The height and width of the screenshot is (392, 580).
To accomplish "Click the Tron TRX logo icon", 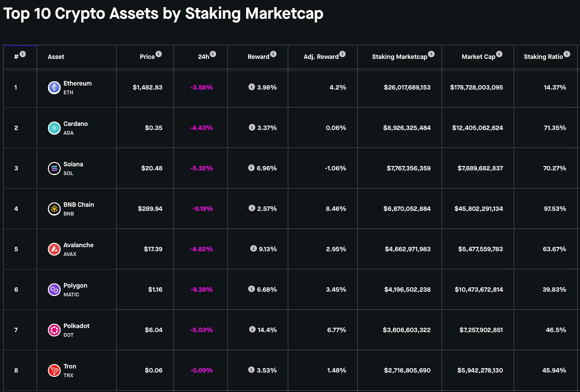I will pyautogui.click(x=54, y=371).
